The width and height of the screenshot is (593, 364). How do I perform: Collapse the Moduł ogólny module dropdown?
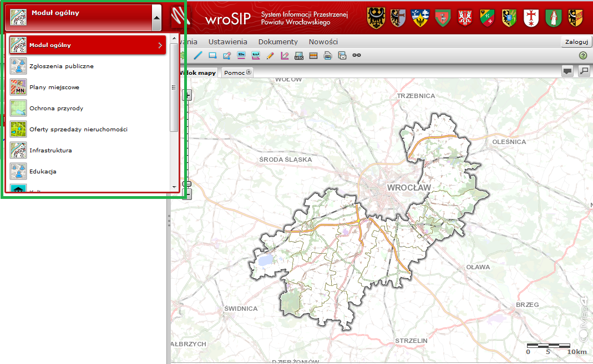click(156, 18)
